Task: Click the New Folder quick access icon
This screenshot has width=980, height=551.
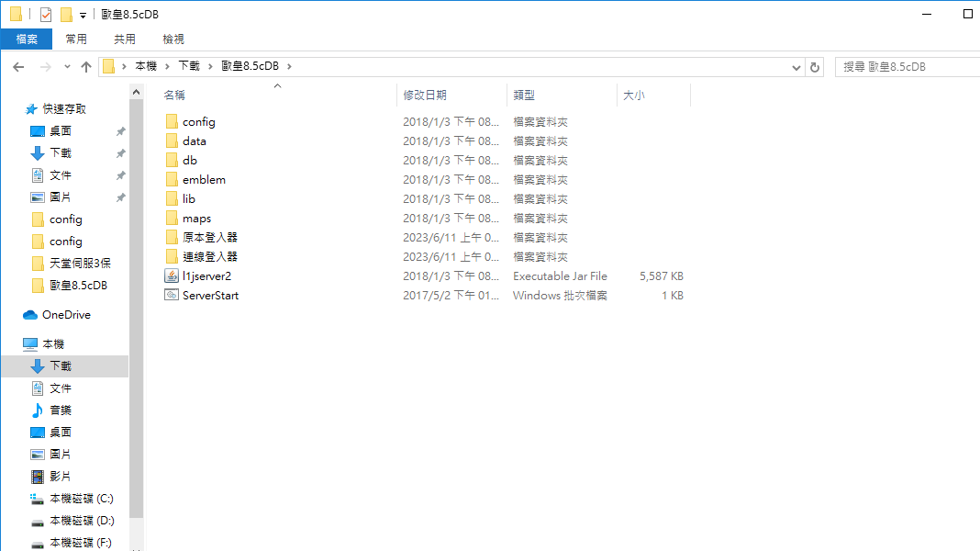Action: 66,14
